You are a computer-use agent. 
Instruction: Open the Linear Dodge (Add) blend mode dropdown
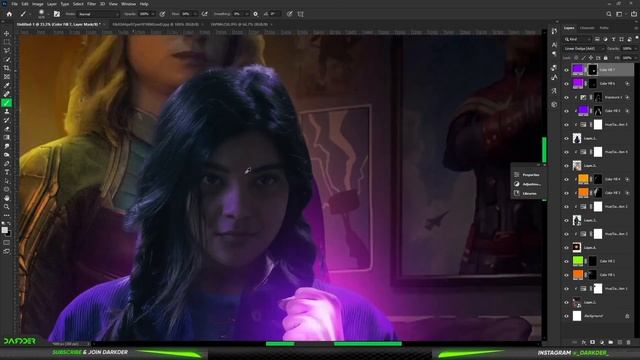coord(584,49)
